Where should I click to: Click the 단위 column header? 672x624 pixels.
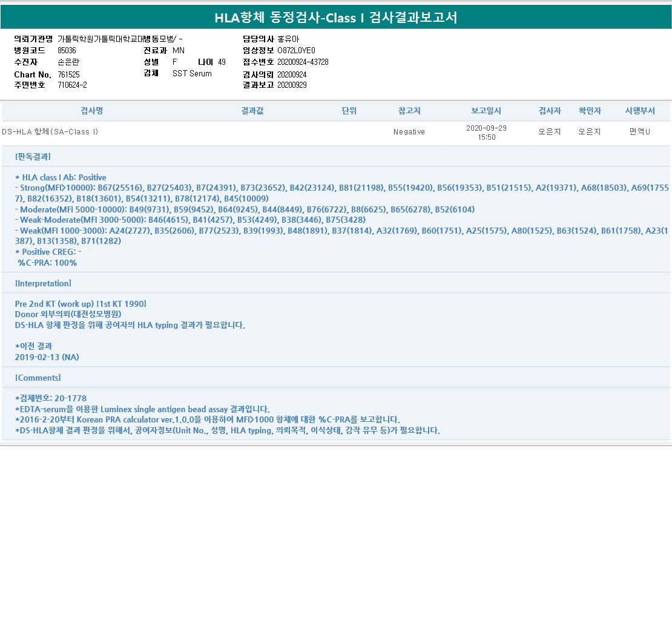(349, 111)
